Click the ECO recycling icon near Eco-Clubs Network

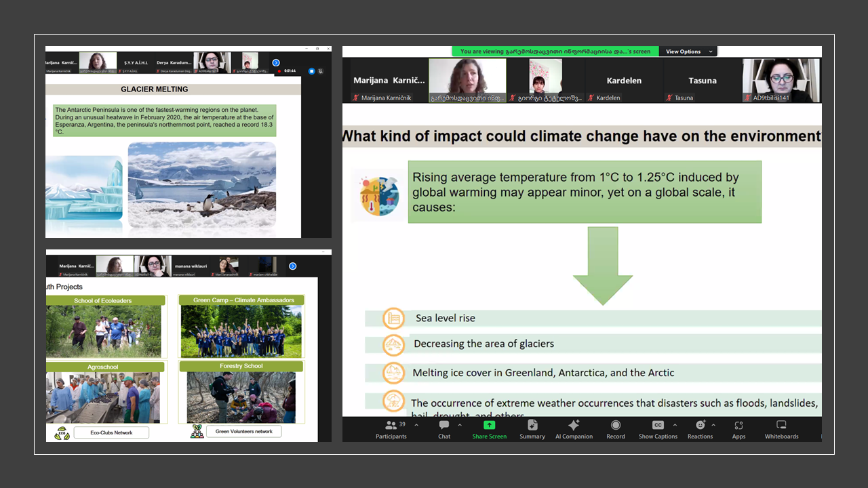click(x=62, y=433)
